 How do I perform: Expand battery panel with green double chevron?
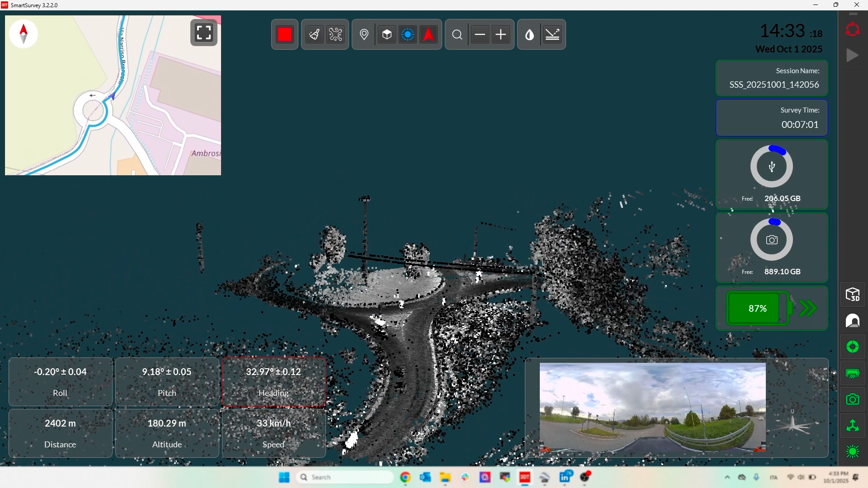807,308
